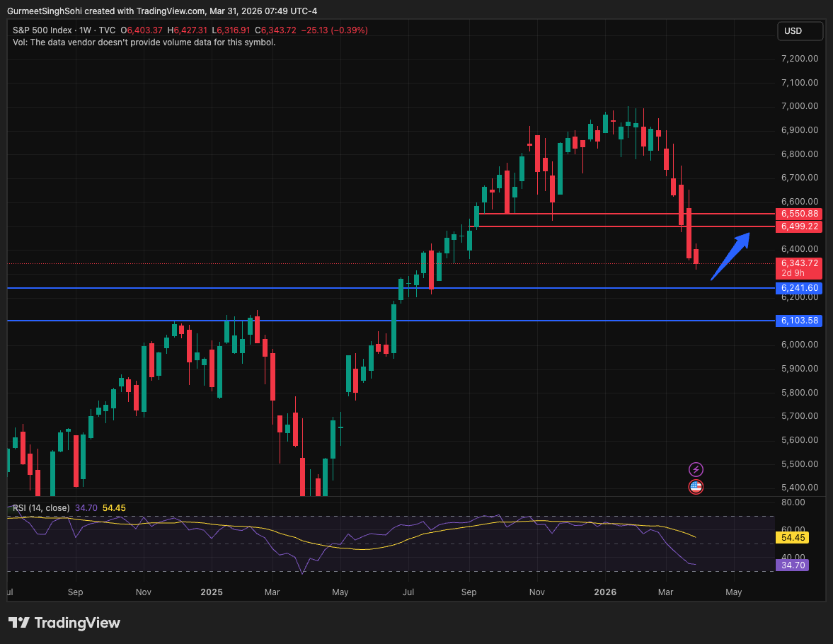Click the 1W interval label in header
Screen dimensions: 833x644
(85, 30)
